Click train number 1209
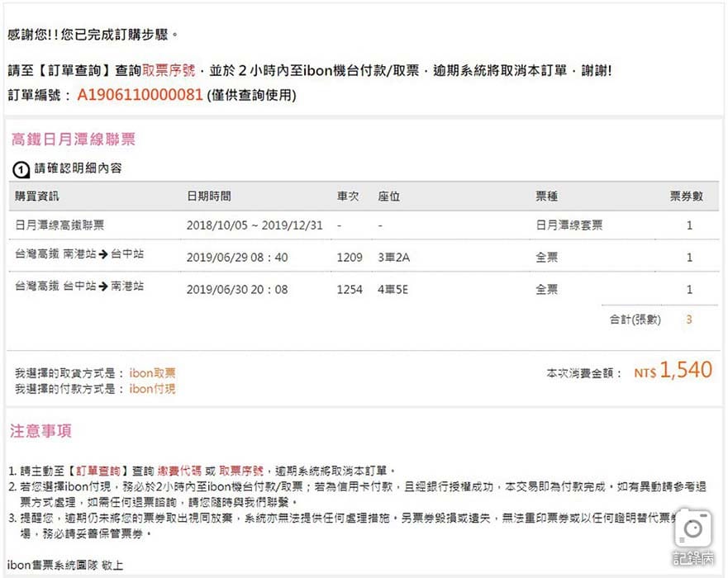Screen dimensions: 728x578 350,257
